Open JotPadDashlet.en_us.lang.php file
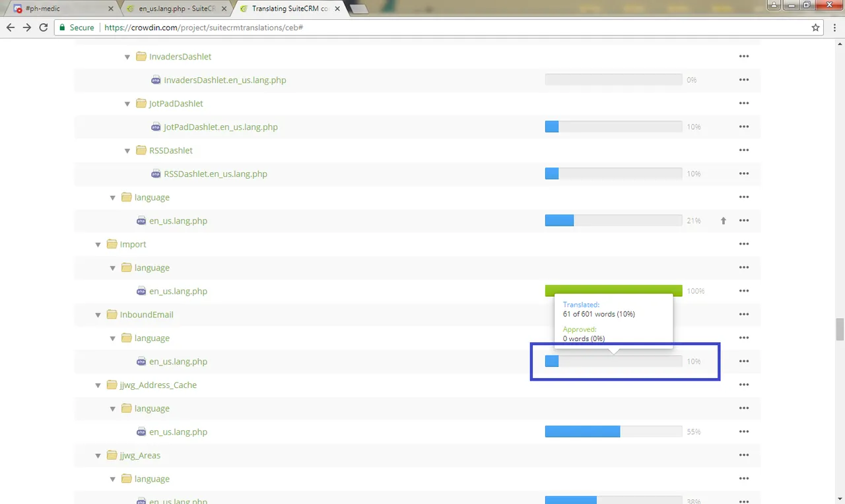The width and height of the screenshot is (845, 504). pos(220,127)
